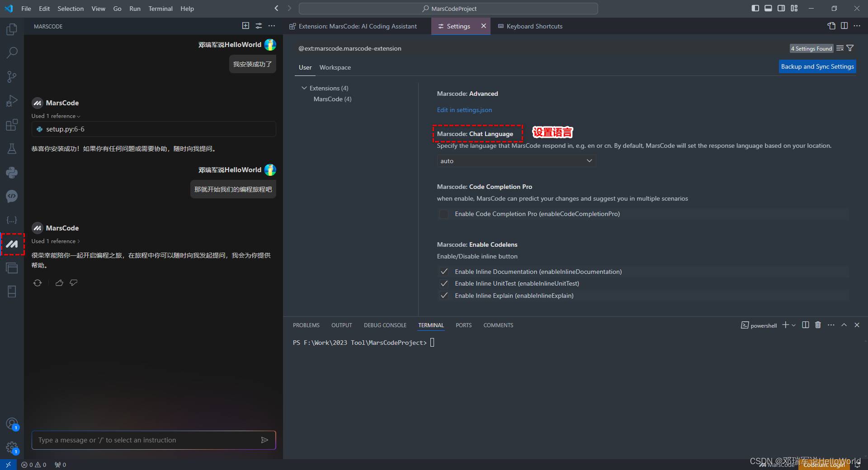
Task: Open Source Control in the activity bar
Action: pos(12,76)
